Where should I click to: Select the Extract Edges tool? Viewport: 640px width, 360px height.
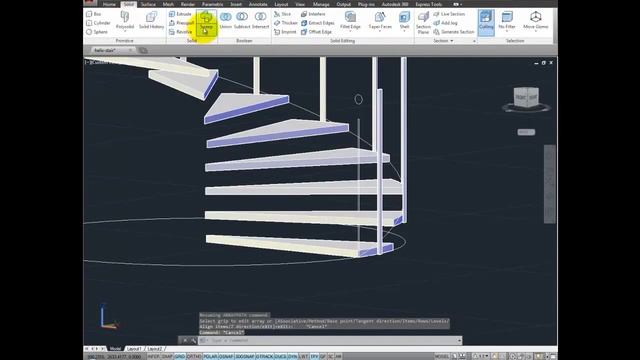pos(318,23)
